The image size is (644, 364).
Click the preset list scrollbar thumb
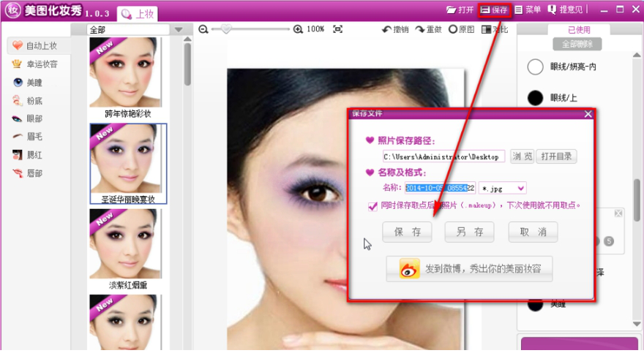point(187,64)
